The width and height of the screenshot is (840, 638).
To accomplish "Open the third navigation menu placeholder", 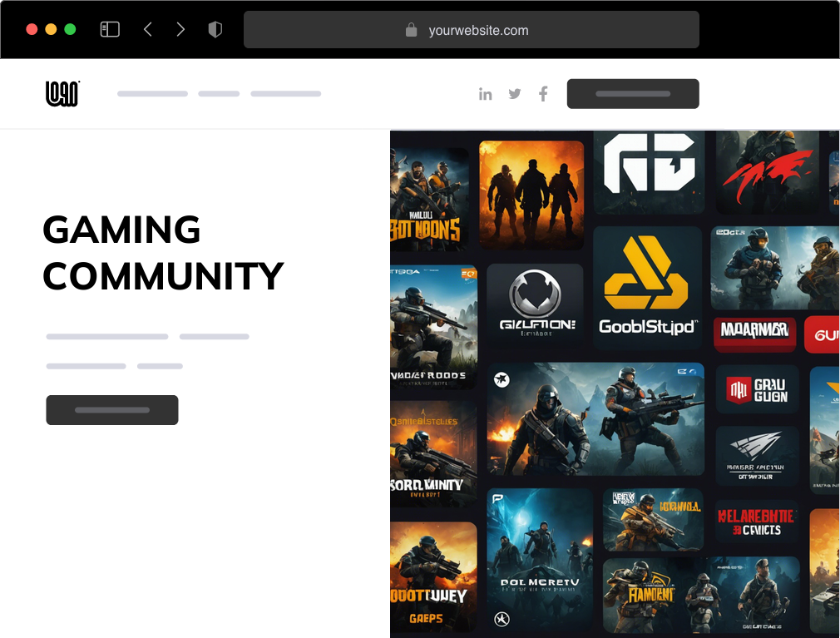I will click(x=285, y=94).
